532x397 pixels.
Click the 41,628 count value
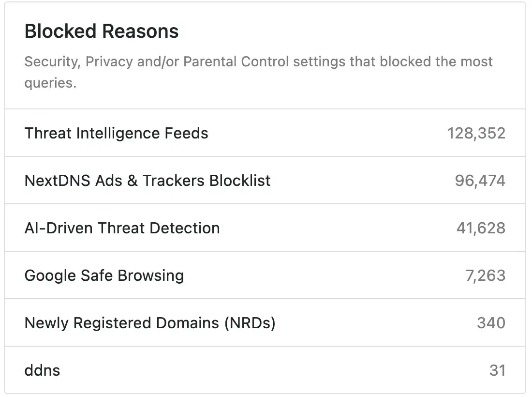pyautogui.click(x=481, y=228)
